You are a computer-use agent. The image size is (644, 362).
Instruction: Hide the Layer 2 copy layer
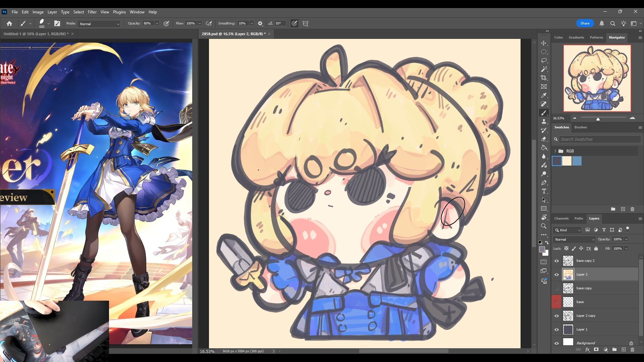[556, 316]
